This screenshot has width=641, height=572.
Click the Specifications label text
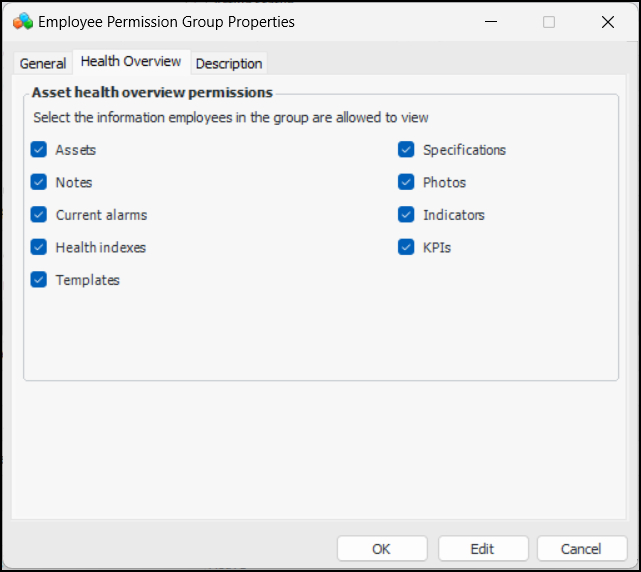tap(464, 150)
